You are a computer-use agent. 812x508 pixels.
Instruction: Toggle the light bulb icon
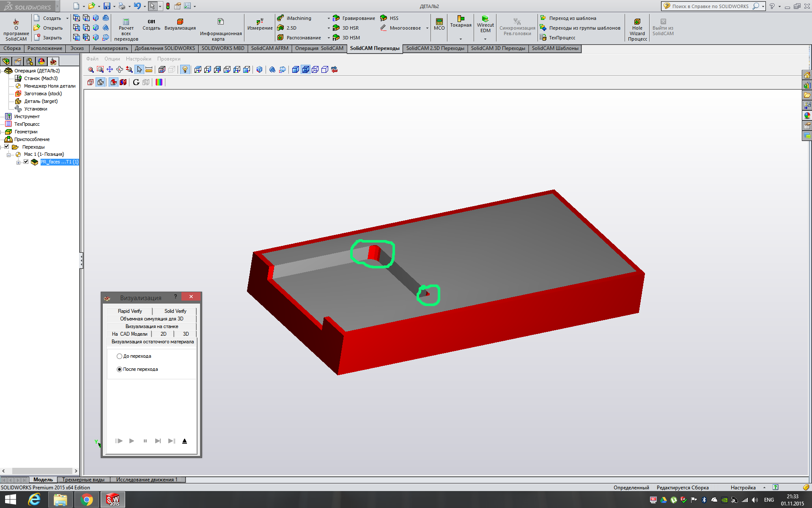pos(185,69)
